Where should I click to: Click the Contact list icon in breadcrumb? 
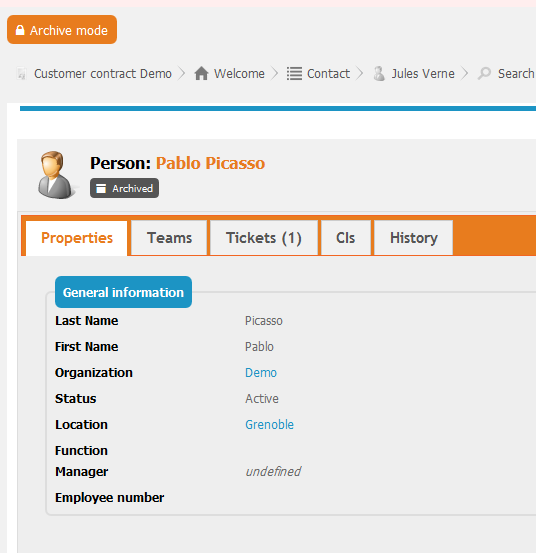click(294, 74)
